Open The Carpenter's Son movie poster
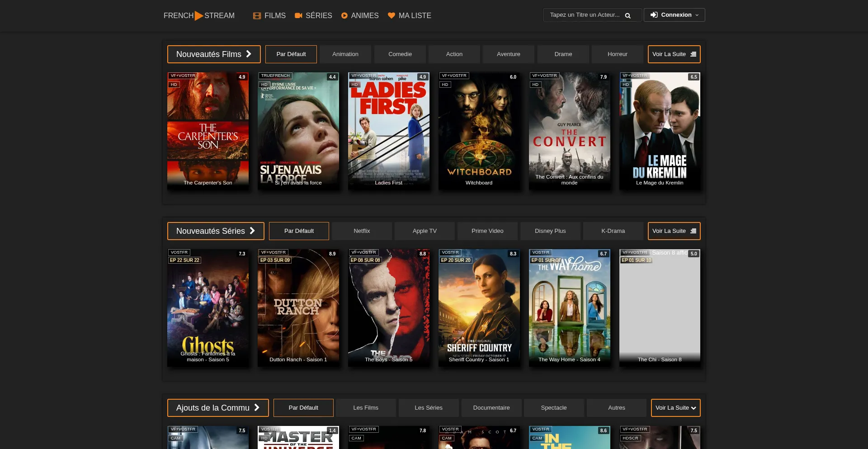This screenshot has width=868, height=449. pos(208,131)
